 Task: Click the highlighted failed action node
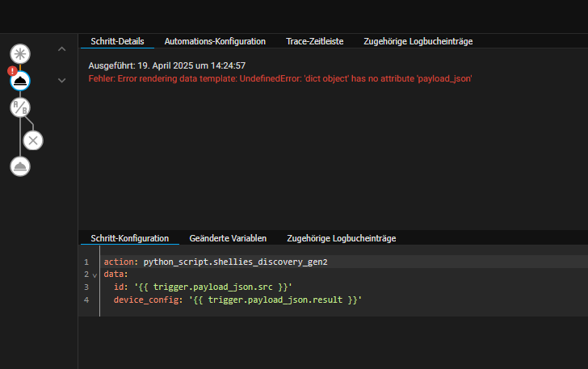click(x=20, y=81)
